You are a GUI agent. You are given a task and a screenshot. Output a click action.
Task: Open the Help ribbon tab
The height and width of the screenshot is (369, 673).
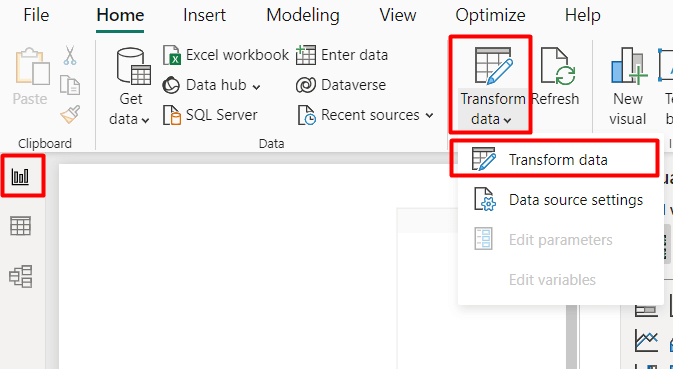pyautogui.click(x=582, y=15)
